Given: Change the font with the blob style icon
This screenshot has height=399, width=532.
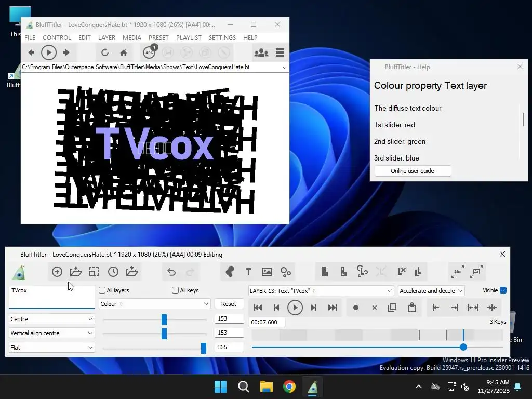Looking at the screenshot, I should coord(230,272).
